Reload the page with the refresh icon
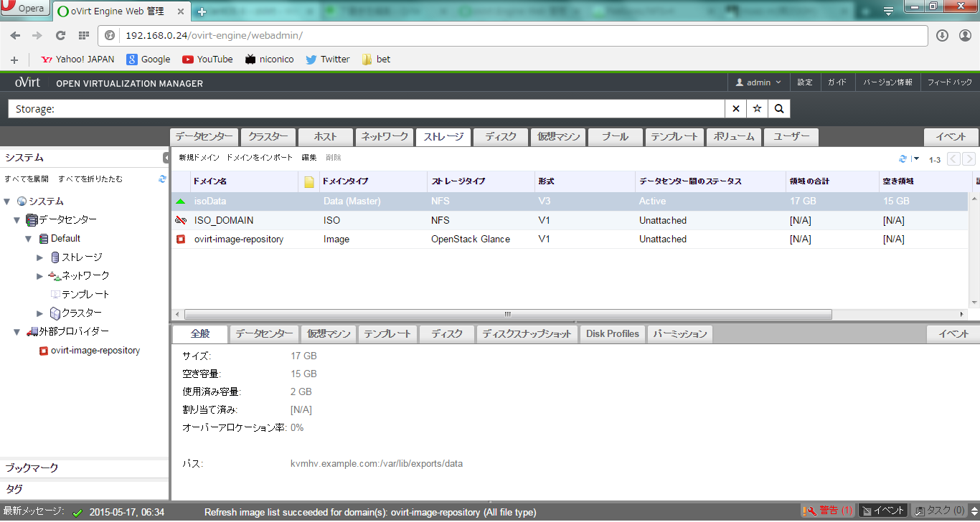This screenshot has width=980, height=522. 60,35
